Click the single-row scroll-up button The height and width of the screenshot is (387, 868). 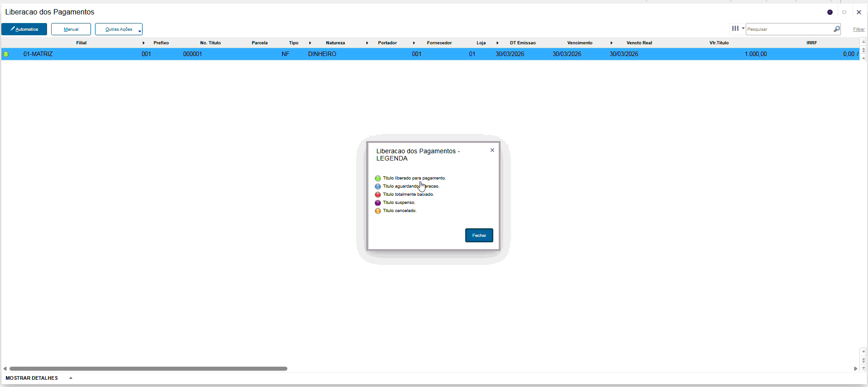pyautogui.click(x=863, y=57)
